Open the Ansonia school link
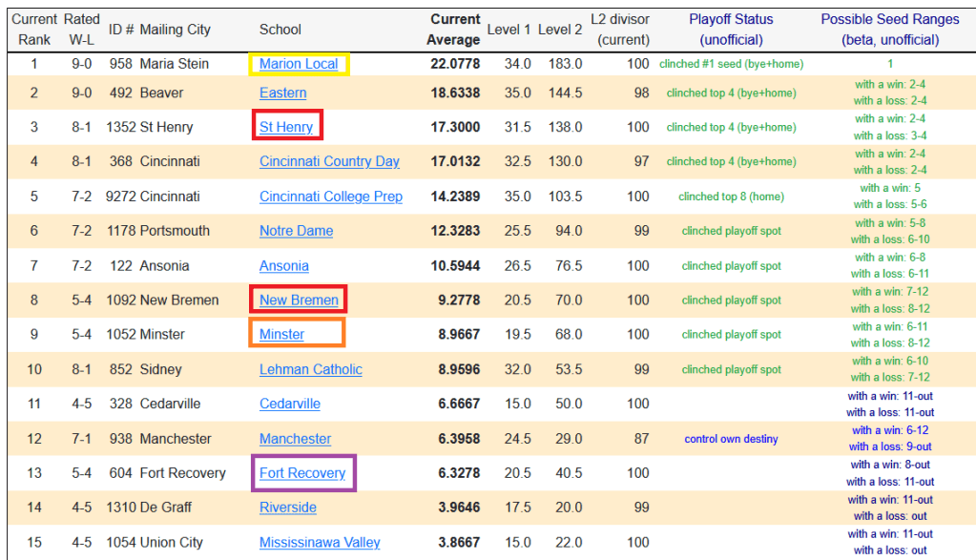 [x=283, y=266]
